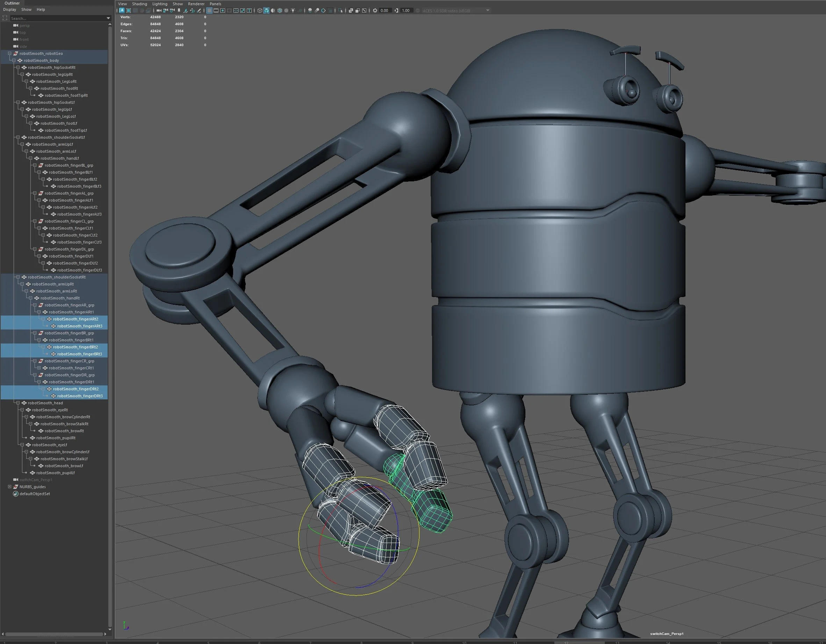Toggle use all lights bulb icon
826x644 pixels.
(293, 10)
